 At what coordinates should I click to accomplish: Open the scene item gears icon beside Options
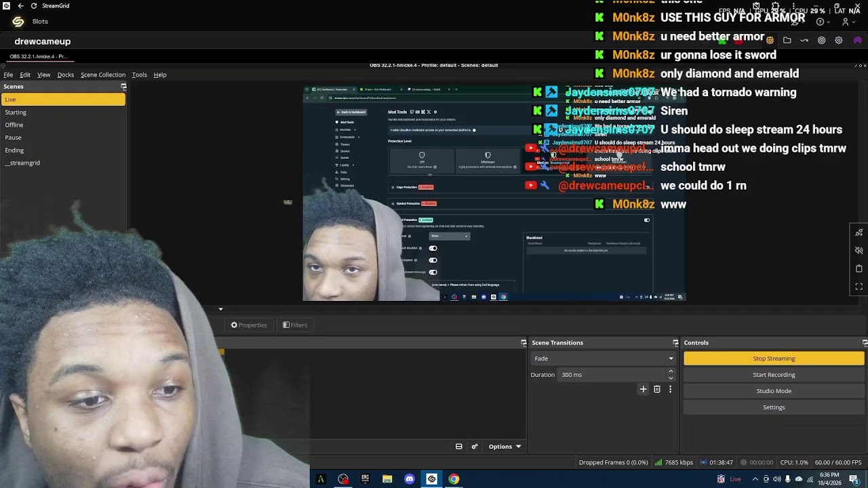(474, 447)
